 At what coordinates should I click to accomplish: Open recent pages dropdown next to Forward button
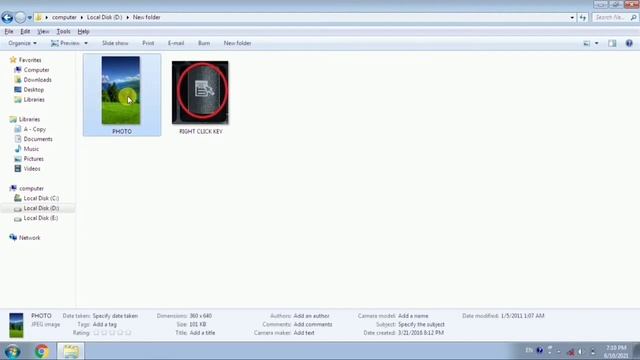(29, 18)
